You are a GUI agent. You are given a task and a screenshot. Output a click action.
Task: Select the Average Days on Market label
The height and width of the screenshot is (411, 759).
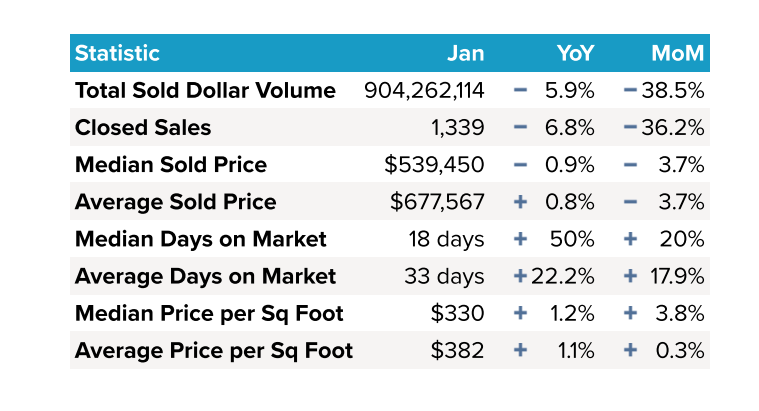pyautogui.click(x=205, y=276)
